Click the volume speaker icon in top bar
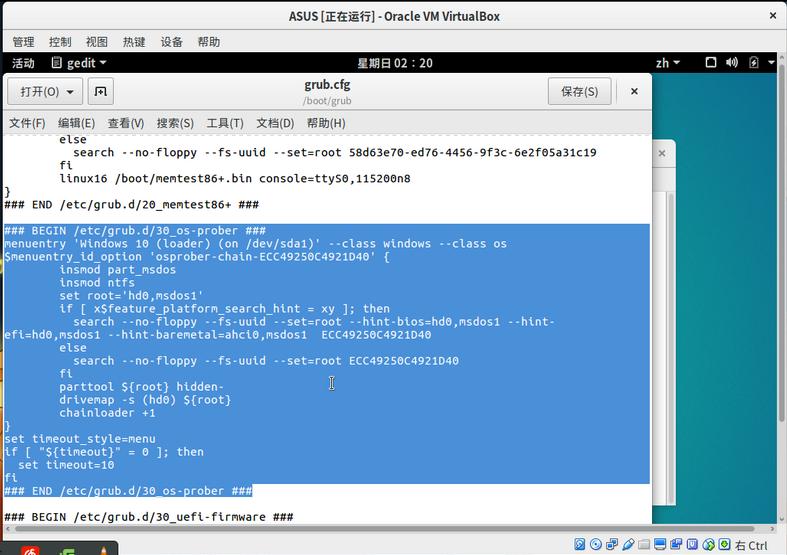787x555 pixels. 732,63
